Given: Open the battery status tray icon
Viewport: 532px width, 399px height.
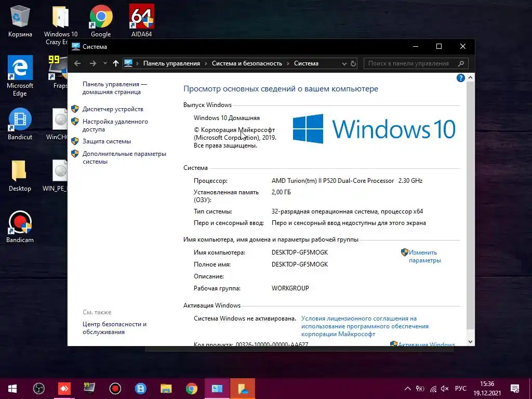Looking at the screenshot, I should click(x=420, y=389).
